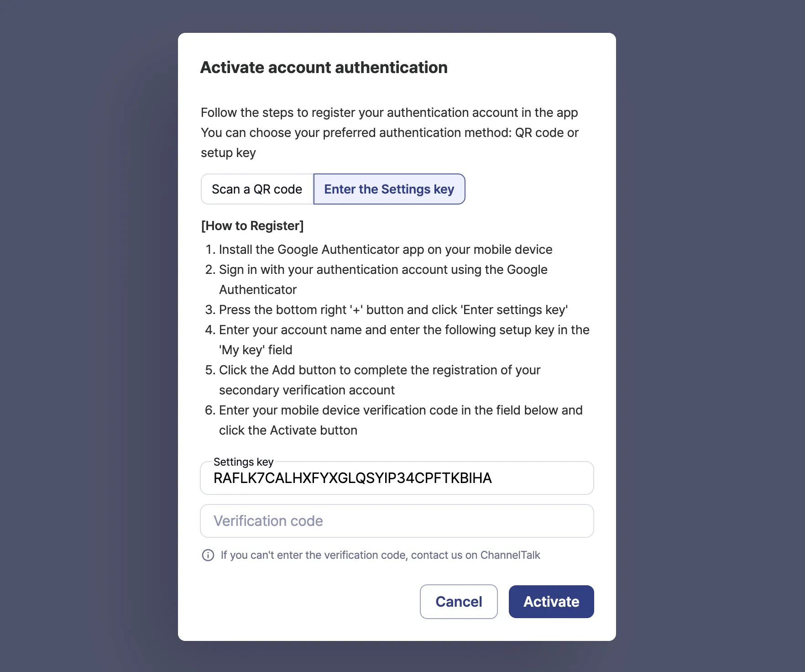Select the Enter the Settings key tab
805x672 pixels.
click(389, 189)
